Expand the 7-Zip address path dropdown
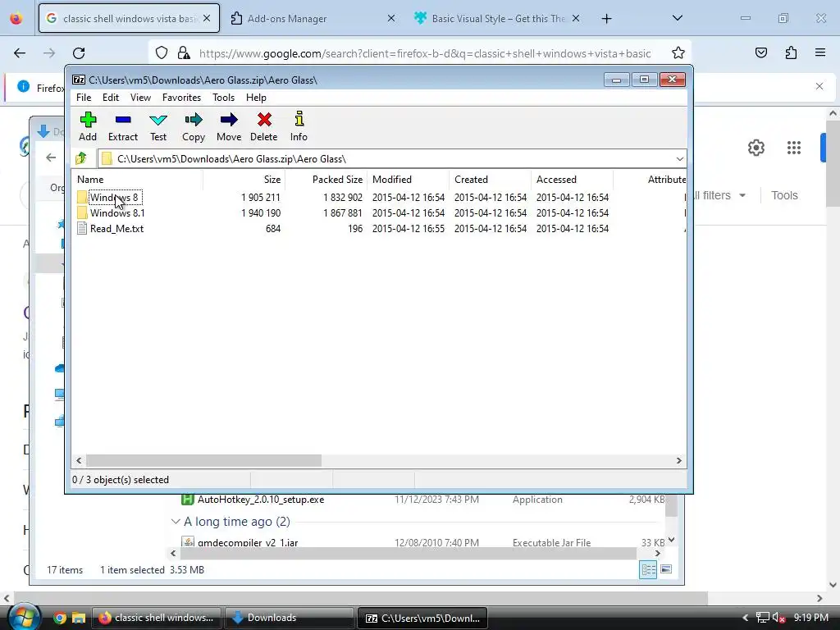 tap(679, 158)
